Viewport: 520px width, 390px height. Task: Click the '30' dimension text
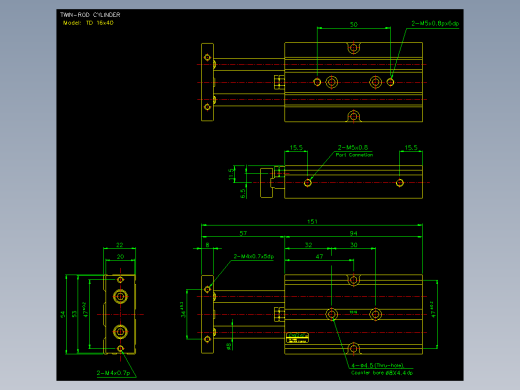(x=354, y=245)
